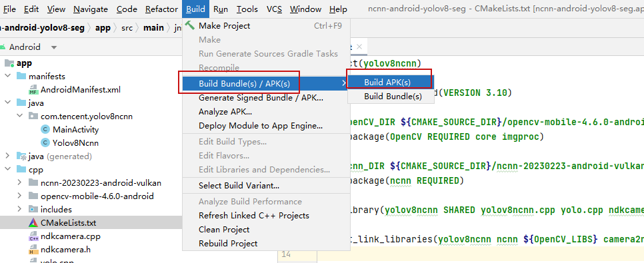Open ndkcamera.h header file

66,250
